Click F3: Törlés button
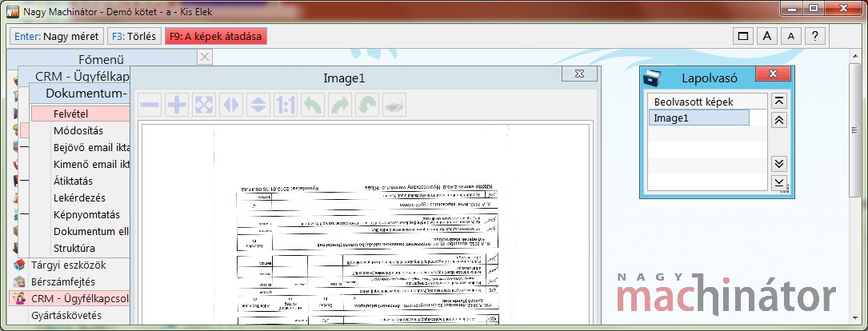The height and width of the screenshot is (331, 868). (x=134, y=37)
